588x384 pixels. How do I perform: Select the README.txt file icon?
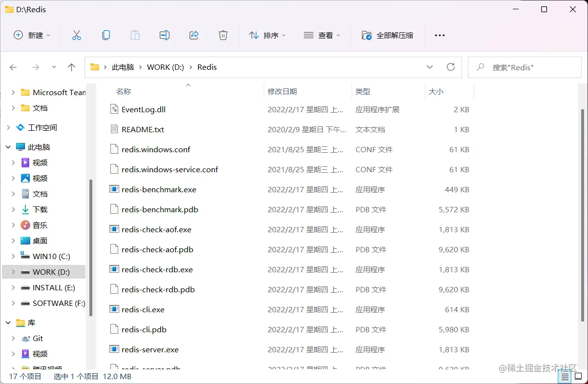pos(114,129)
